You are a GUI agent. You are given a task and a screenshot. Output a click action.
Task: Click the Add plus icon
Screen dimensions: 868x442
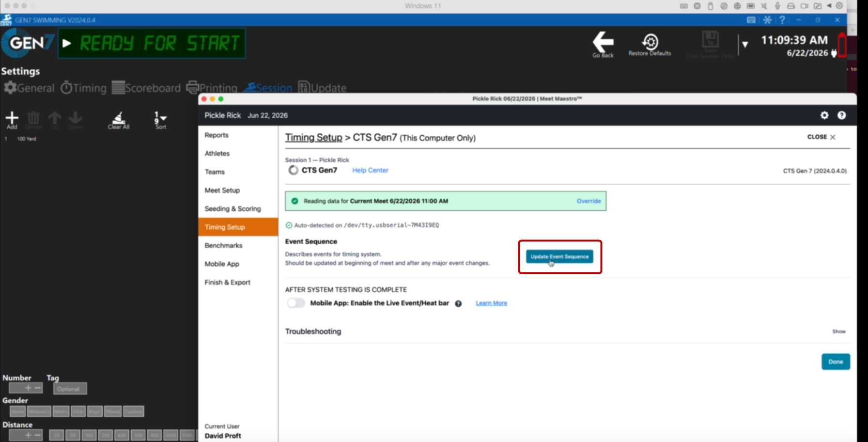click(x=12, y=118)
